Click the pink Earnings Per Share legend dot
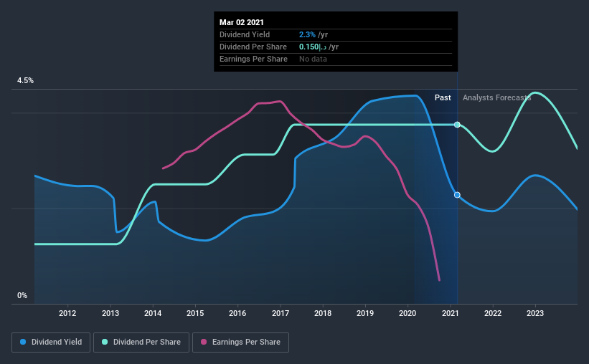589x364 pixels. click(204, 342)
